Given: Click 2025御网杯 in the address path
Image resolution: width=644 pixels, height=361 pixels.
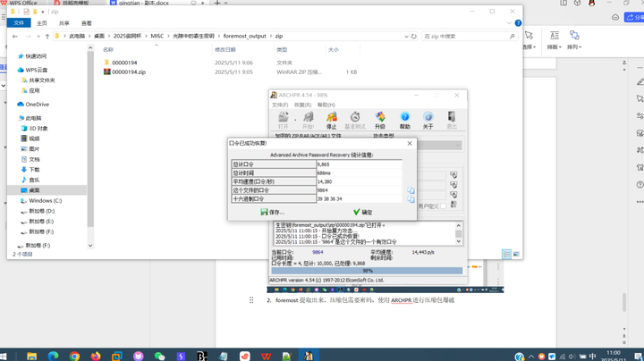Looking at the screenshot, I should (127, 36).
